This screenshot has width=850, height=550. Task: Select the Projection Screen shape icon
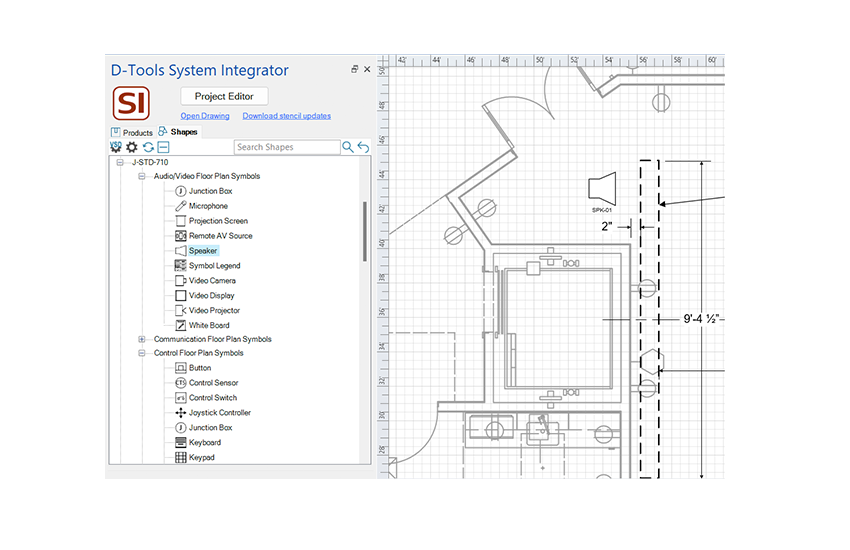[x=181, y=221]
